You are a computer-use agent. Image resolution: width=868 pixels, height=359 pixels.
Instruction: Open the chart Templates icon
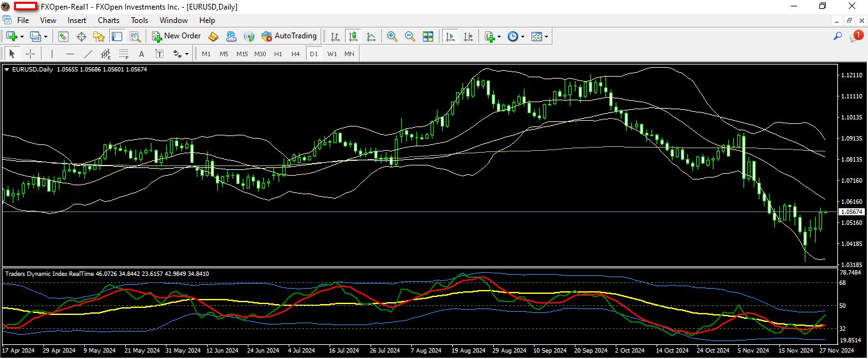[537, 36]
